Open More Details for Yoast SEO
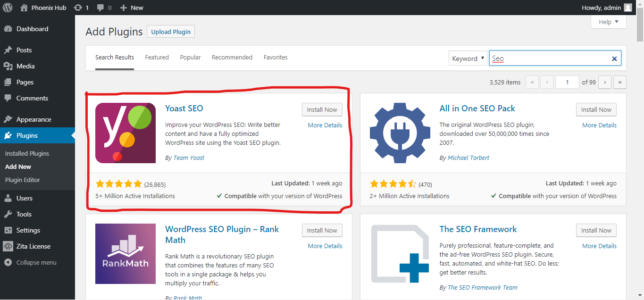Viewport: 644px width, 300px height. (x=325, y=125)
